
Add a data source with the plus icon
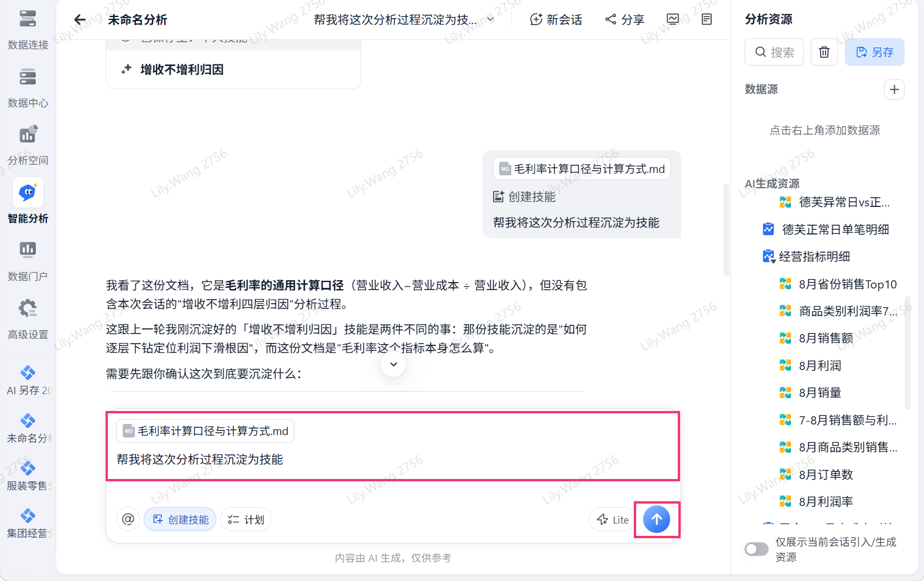(894, 90)
